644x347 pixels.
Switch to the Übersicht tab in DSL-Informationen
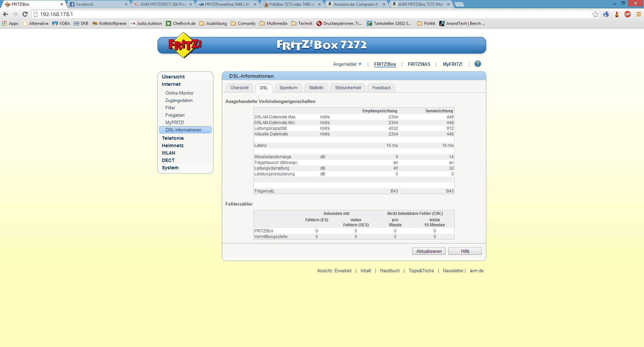point(240,88)
